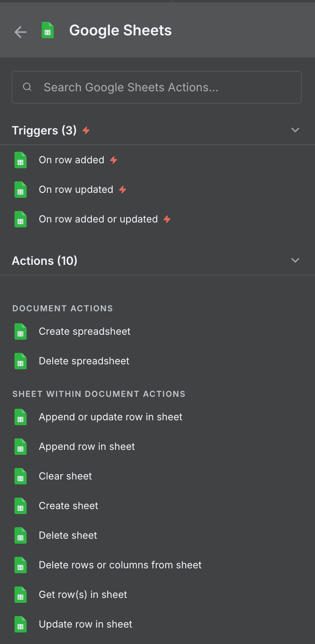315x644 pixels.
Task: Select the 'Delete rows or columns from sheet' action
Action: tap(120, 565)
